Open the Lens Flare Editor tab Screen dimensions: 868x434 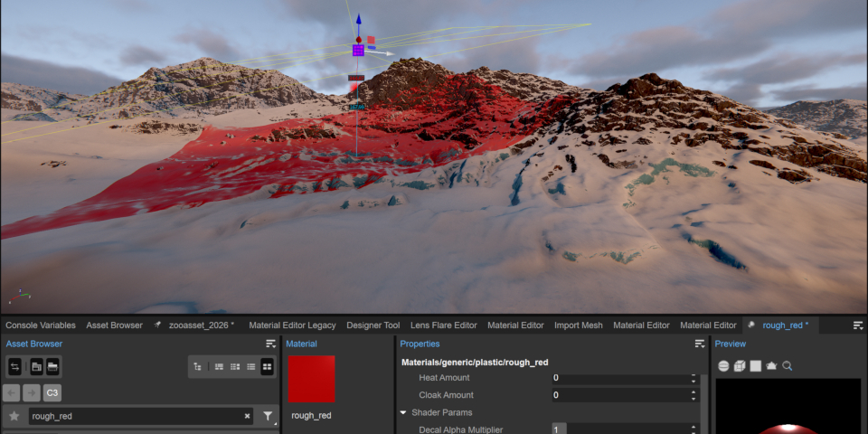[443, 325]
